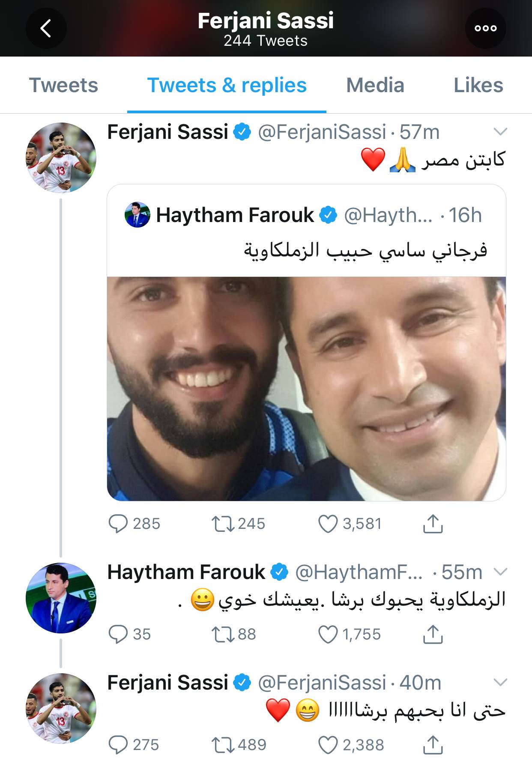This screenshot has height=768, width=532.
Task: Retweet the tweet with 245 retweets
Action: (x=223, y=524)
